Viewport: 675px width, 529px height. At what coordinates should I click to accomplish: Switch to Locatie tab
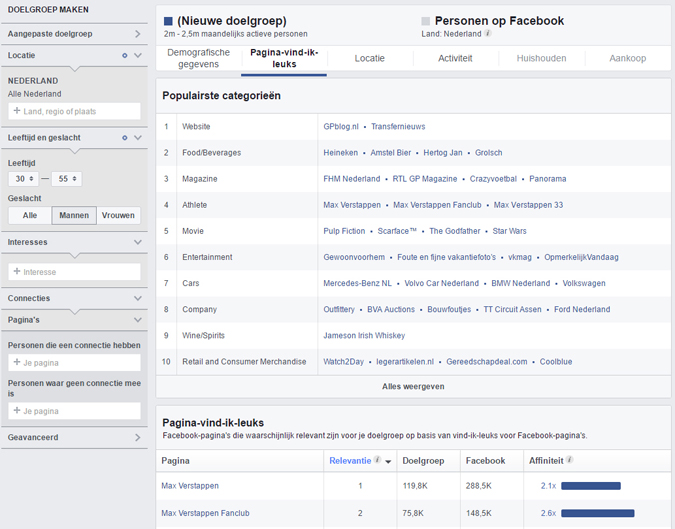click(370, 58)
